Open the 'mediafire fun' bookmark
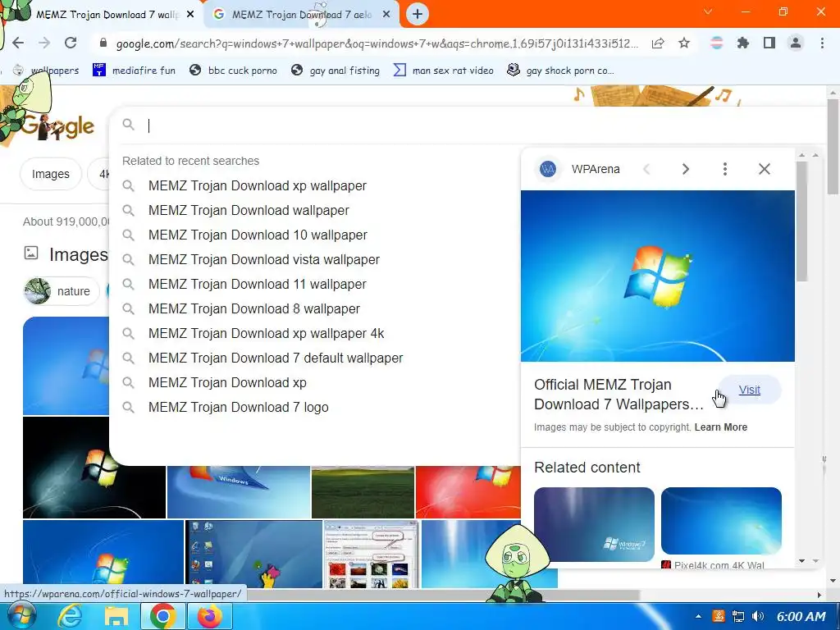Viewport: 840px width, 630px height. click(x=134, y=71)
